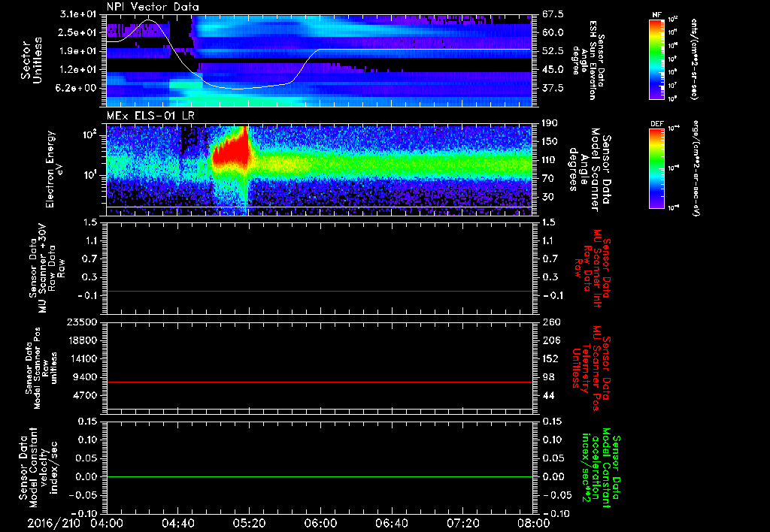This screenshot has height=532, width=770.
Task: Click the red MU Scanner Inh Raw Data label
Action: click(x=592, y=268)
